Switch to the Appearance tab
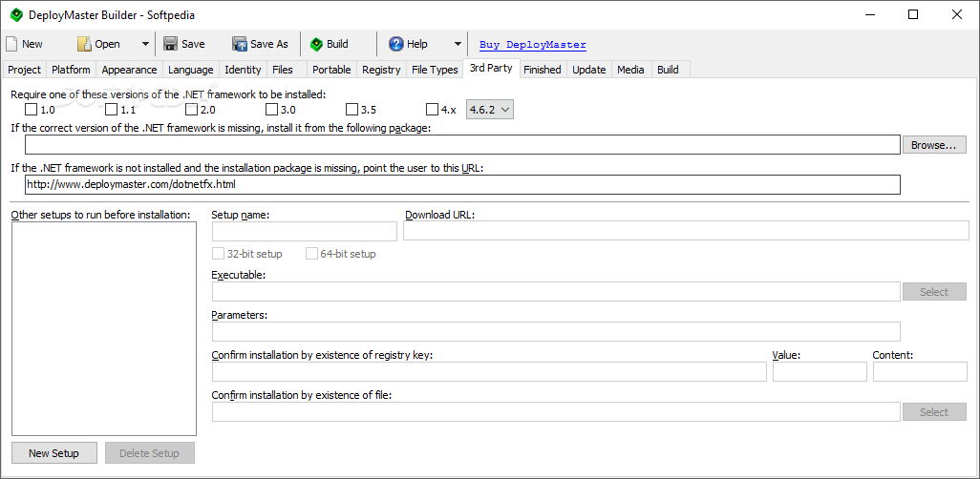Viewport: 980px width, 479px height. [x=129, y=70]
